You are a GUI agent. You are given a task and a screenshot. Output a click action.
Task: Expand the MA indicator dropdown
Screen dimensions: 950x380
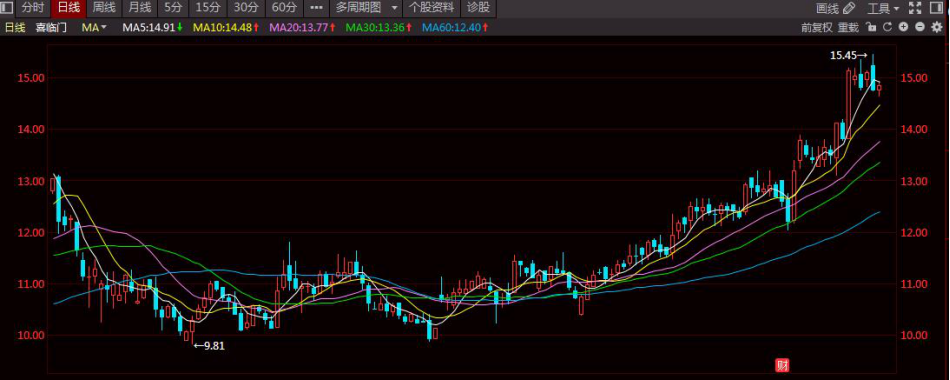click(x=95, y=27)
